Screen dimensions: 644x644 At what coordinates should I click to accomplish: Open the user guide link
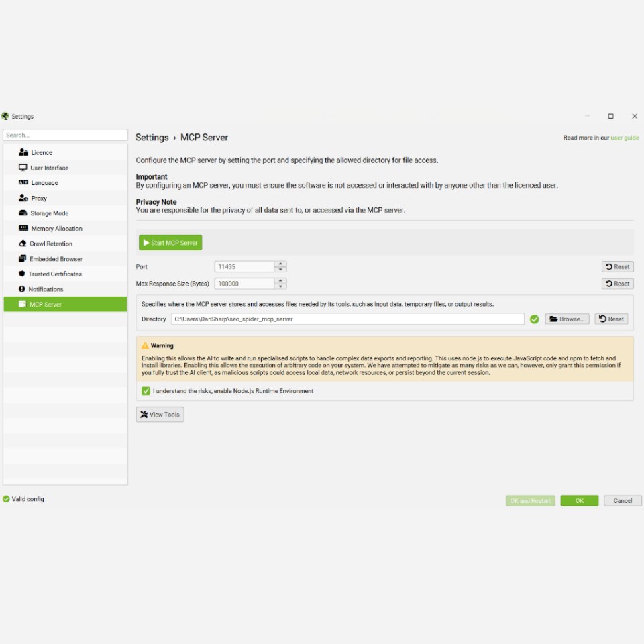click(625, 138)
